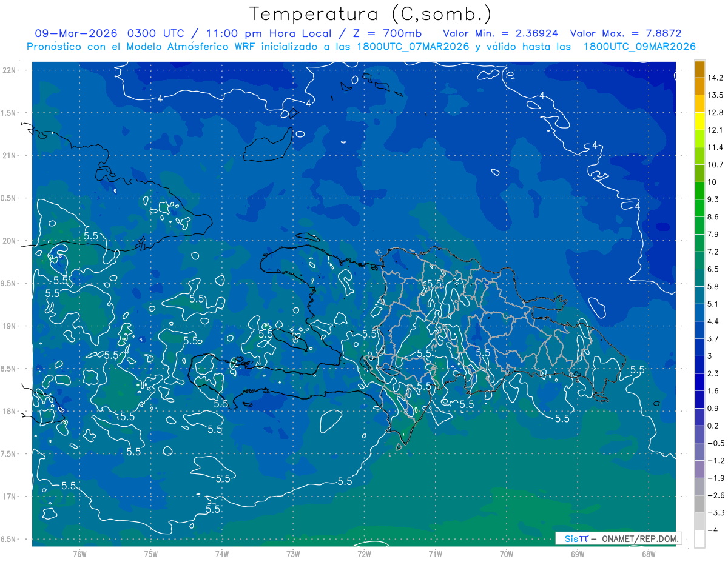Pick the white swatch at the color bar bottom
The width and height of the screenshot is (728, 562).
(x=699, y=539)
